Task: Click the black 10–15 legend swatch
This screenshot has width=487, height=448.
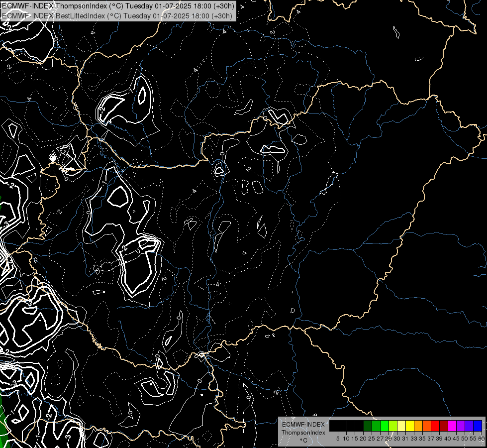Action: [x=350, y=426]
